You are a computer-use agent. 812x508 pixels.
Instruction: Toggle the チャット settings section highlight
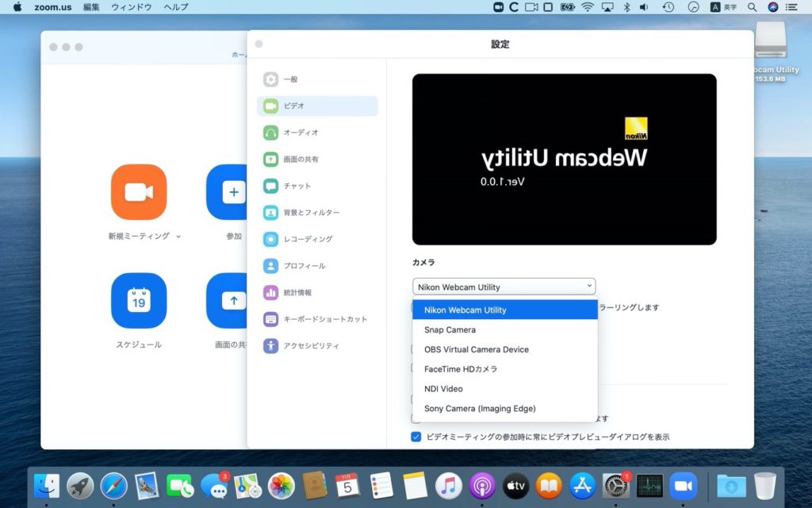click(x=293, y=186)
